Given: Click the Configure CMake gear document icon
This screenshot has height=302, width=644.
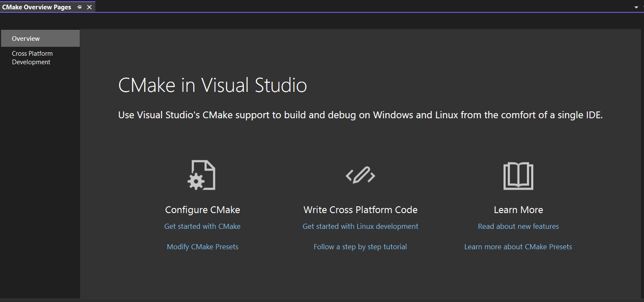Looking at the screenshot, I should point(201,175).
